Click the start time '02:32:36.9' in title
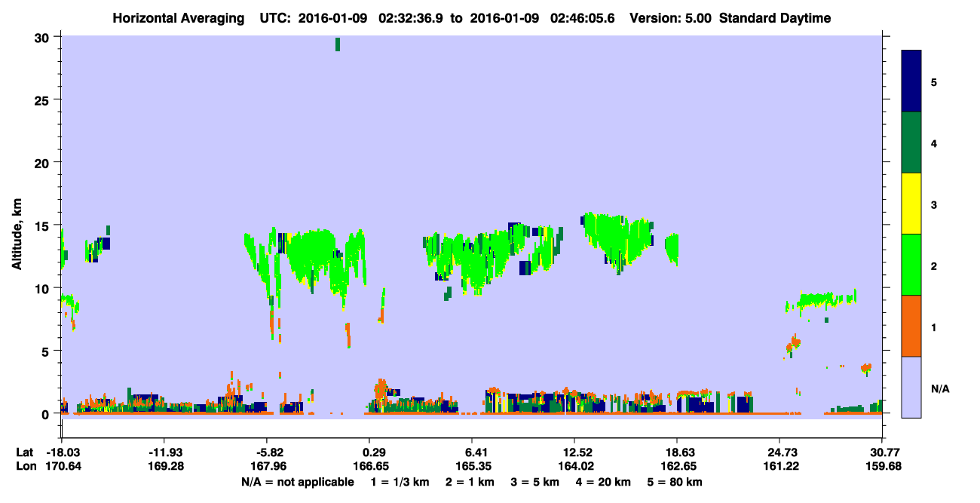980x503 pixels. click(x=412, y=18)
